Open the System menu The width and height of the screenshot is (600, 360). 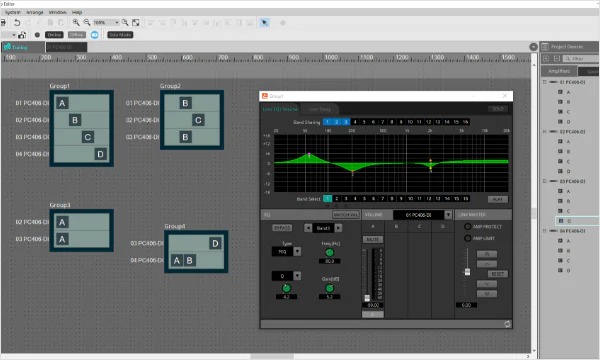(13, 12)
